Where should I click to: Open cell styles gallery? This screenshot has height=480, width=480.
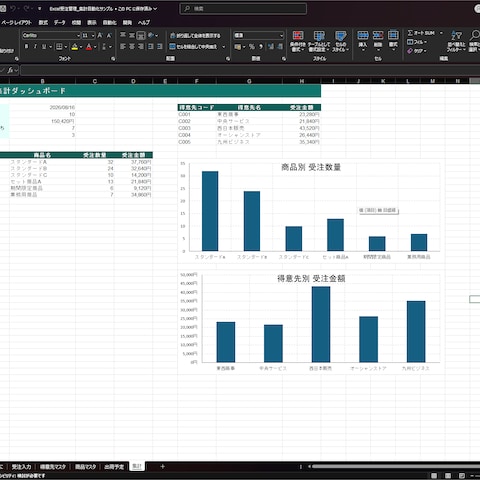(340, 41)
